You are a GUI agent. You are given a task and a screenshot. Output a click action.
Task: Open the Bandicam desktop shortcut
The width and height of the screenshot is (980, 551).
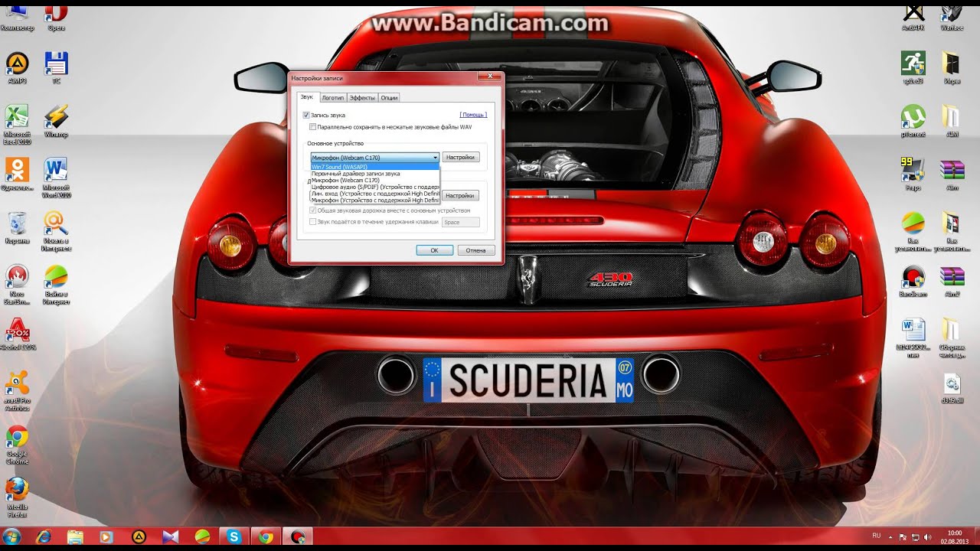(913, 281)
